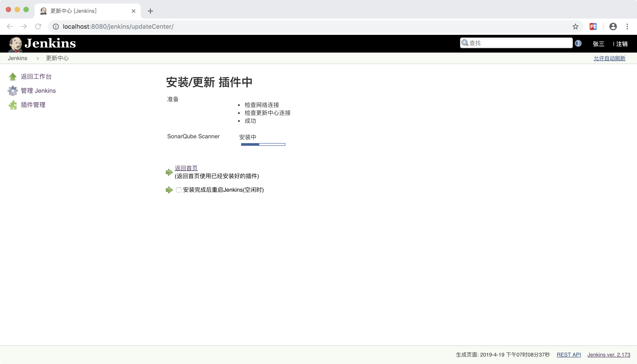This screenshot has height=364, width=637.
Task: Click 允许自动刷新 auto refresh link
Action: (609, 58)
